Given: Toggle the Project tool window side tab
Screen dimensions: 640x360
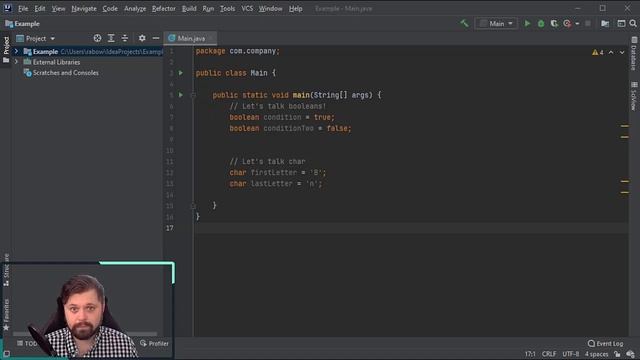Looking at the screenshot, I should pos(6,50).
